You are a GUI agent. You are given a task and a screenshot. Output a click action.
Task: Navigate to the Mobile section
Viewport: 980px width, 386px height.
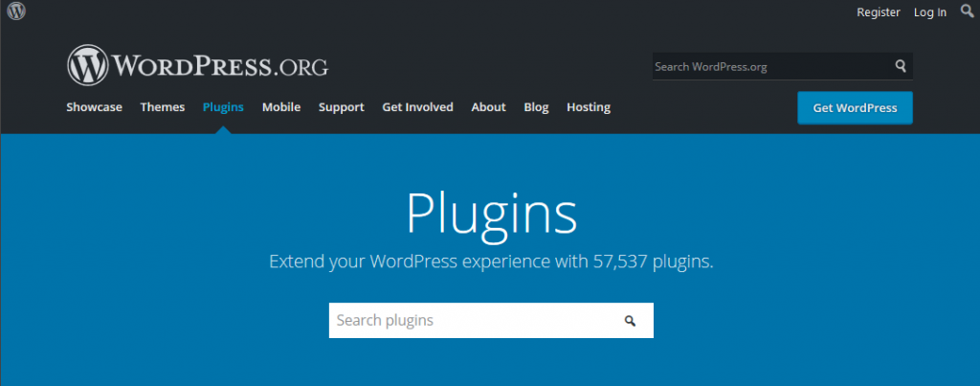point(281,107)
